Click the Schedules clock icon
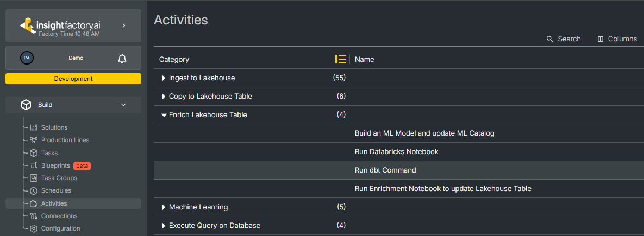Image resolution: width=644 pixels, height=236 pixels. click(34, 190)
